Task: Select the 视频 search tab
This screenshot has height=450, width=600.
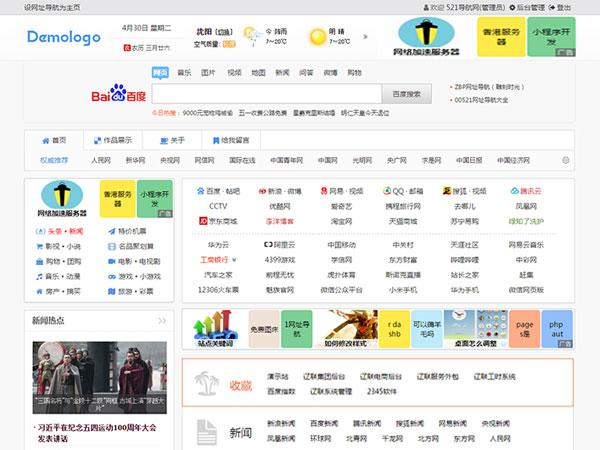Action: tap(234, 73)
